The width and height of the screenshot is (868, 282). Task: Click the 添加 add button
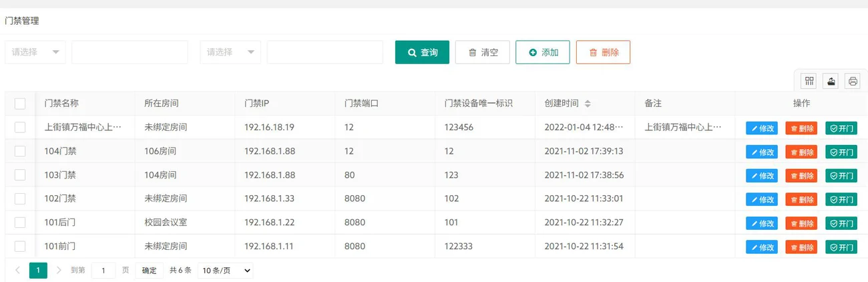tap(543, 52)
